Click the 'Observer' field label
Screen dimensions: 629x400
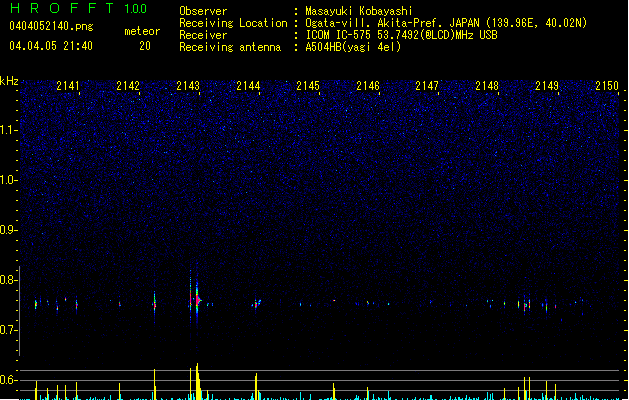(203, 11)
